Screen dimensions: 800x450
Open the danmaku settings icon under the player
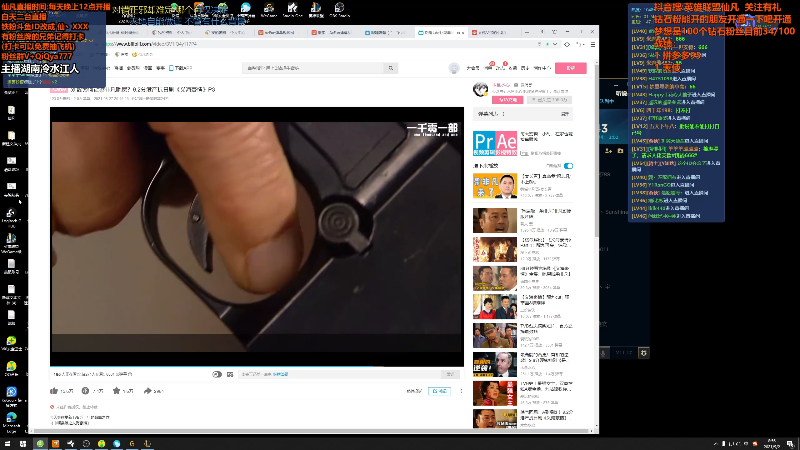coord(230,374)
